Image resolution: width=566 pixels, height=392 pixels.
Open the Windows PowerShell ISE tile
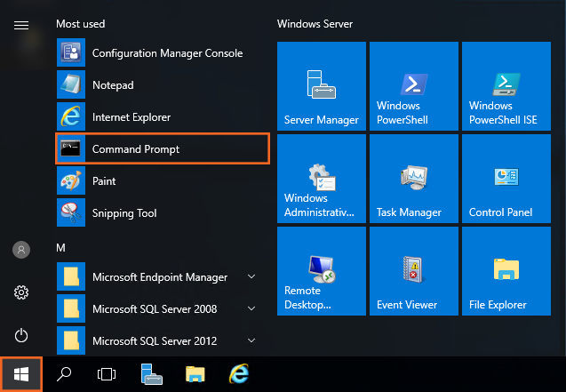pos(504,86)
